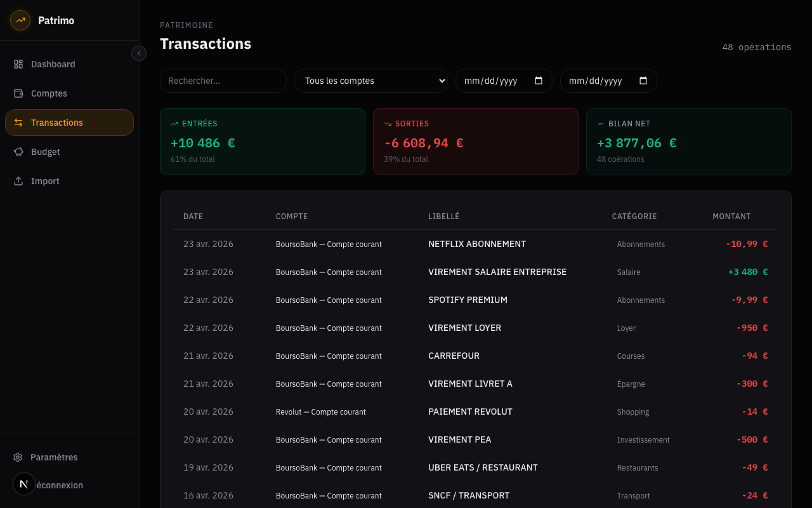The image size is (812, 508).
Task: Click the '48 opérations' counter text
Action: pyautogui.click(x=757, y=47)
